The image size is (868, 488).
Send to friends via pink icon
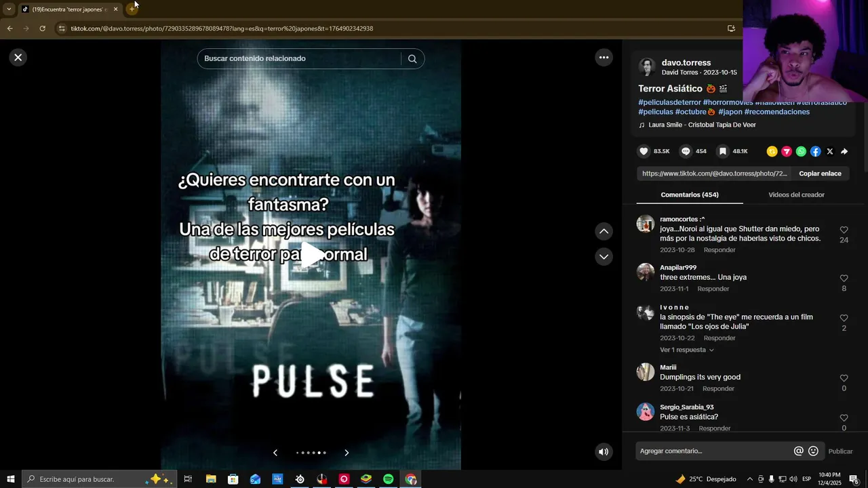787,152
